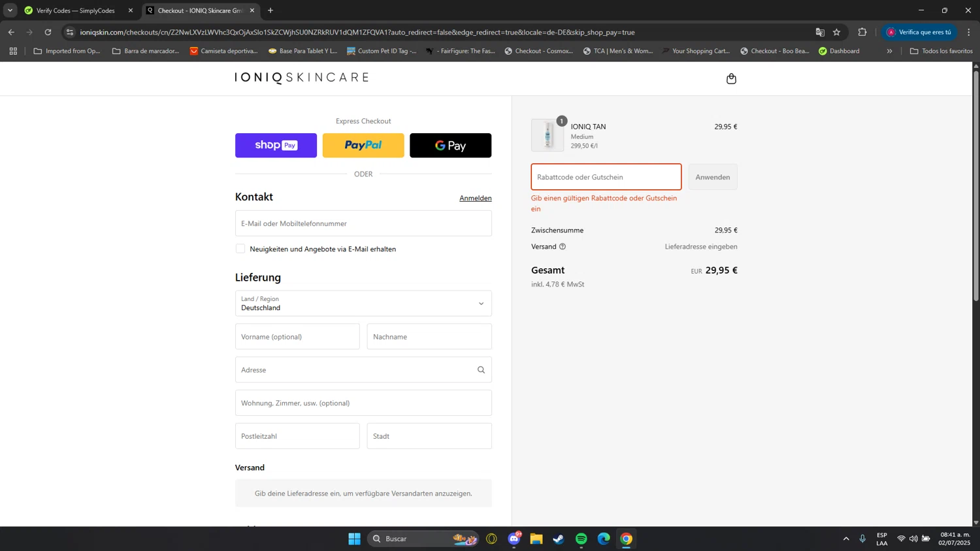This screenshot has height=551, width=980.
Task: Switch to Verify Codes — SimplyCodes tab
Action: pos(75,10)
